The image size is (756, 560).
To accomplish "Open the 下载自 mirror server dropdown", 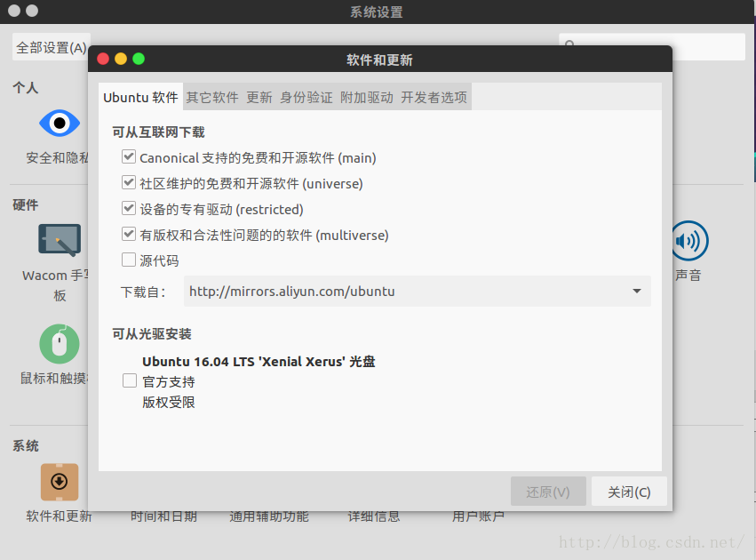I will (x=416, y=291).
